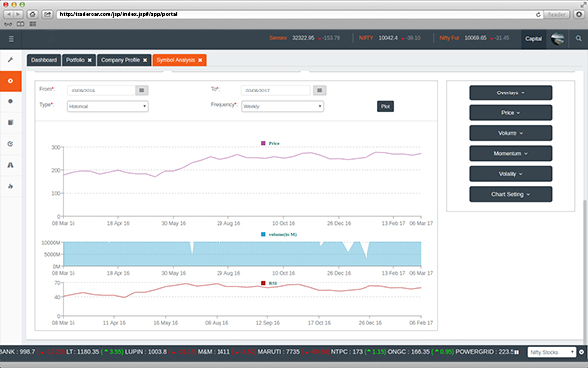Click browser back arrow
The height and width of the screenshot is (368, 588).
[9, 14]
